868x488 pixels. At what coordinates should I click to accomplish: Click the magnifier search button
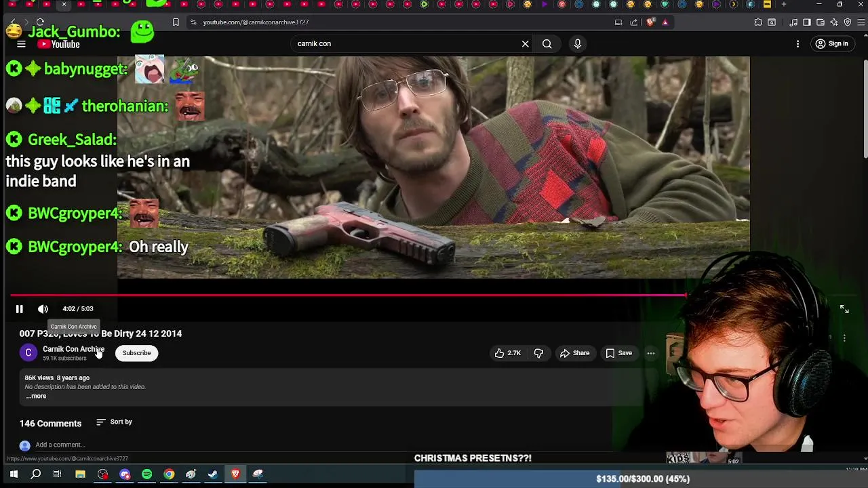[x=547, y=44]
